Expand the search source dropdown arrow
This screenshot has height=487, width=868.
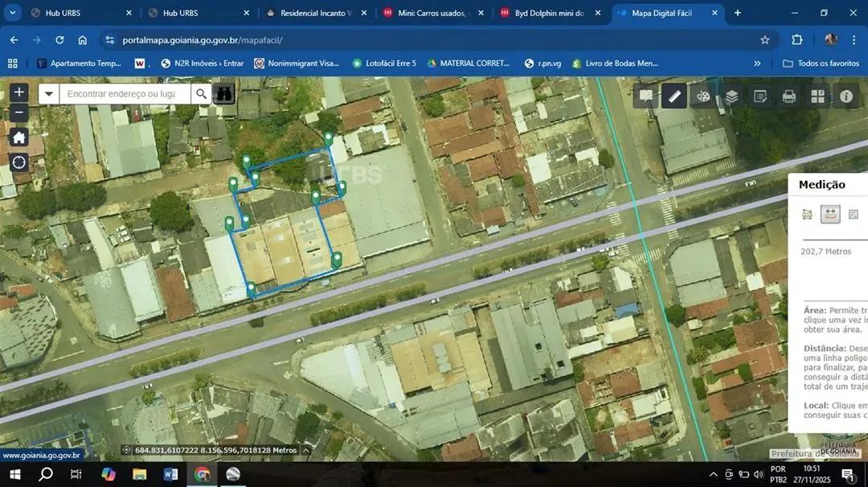click(49, 94)
